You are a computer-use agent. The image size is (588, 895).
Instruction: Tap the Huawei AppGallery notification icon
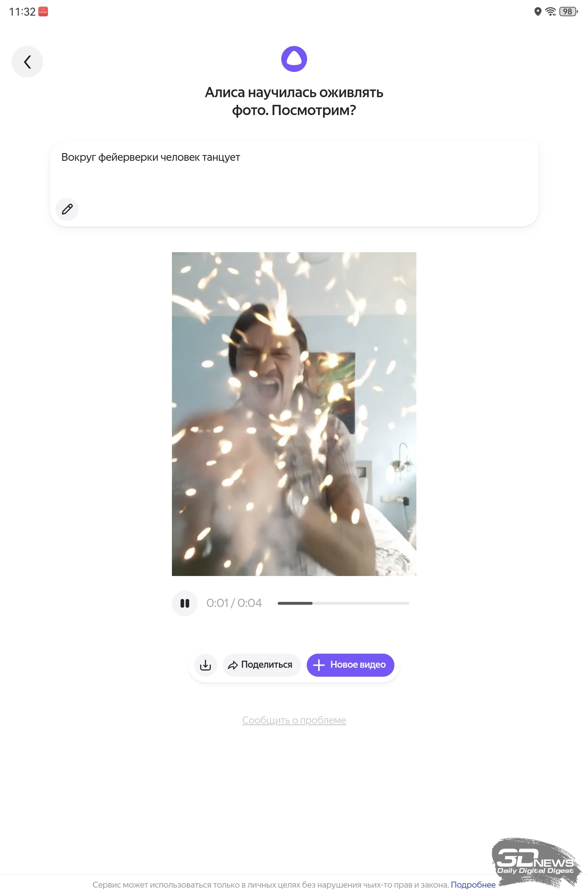coord(43,12)
